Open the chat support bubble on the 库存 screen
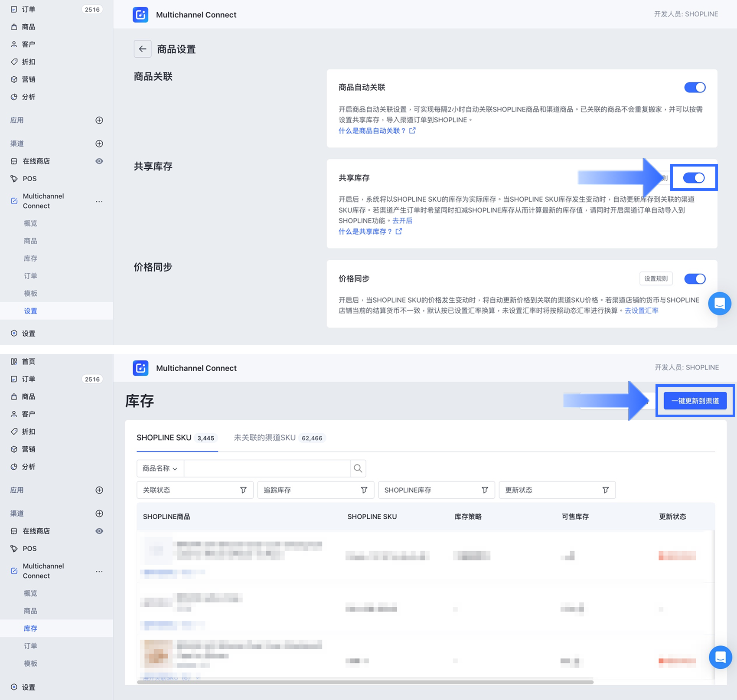737x700 pixels. tap(720, 657)
